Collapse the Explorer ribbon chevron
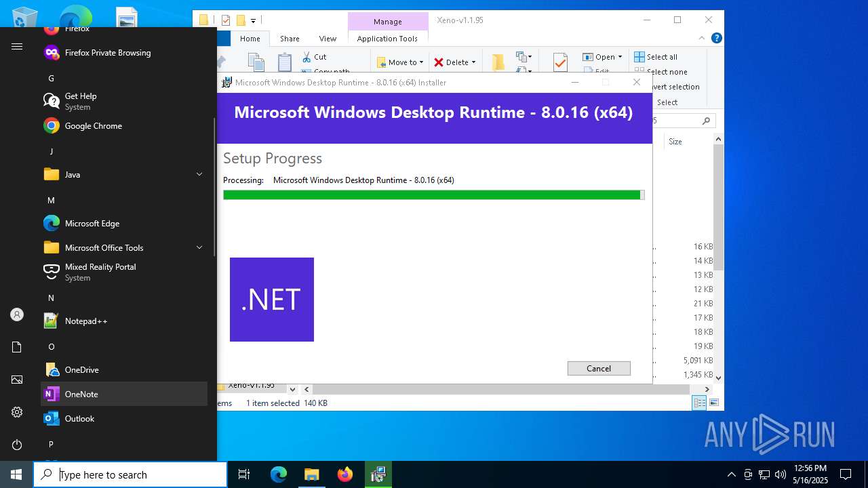The height and width of the screenshot is (488, 868). tap(703, 39)
